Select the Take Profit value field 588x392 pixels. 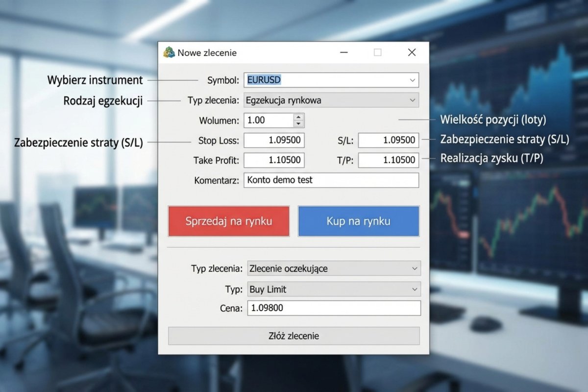273,160
